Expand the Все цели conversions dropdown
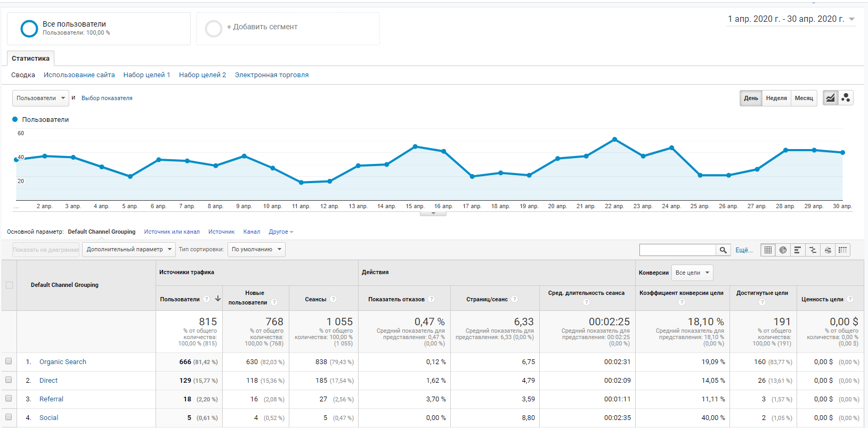Screen dimensions: 868x428 point(692,273)
